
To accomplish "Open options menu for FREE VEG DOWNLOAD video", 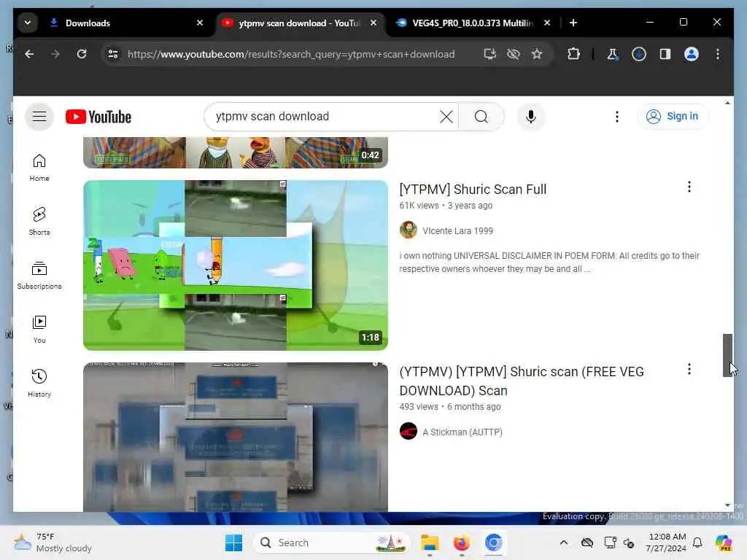I will (689, 370).
